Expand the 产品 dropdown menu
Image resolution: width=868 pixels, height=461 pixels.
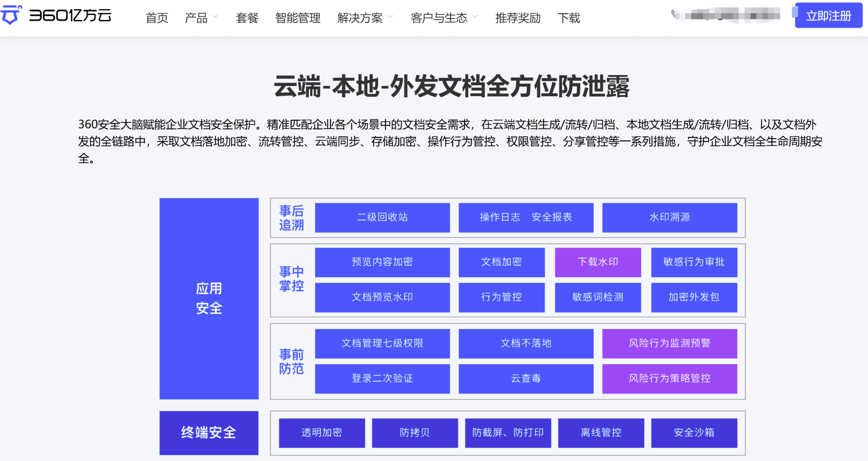pyautogui.click(x=201, y=18)
